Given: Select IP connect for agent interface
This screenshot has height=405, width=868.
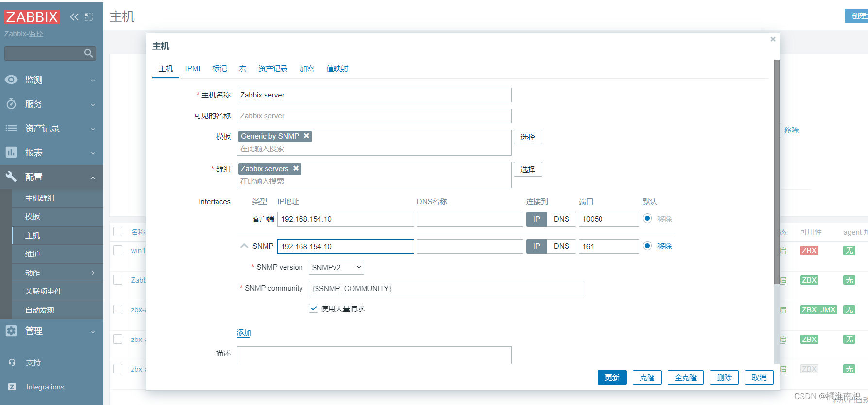Looking at the screenshot, I should [x=536, y=219].
